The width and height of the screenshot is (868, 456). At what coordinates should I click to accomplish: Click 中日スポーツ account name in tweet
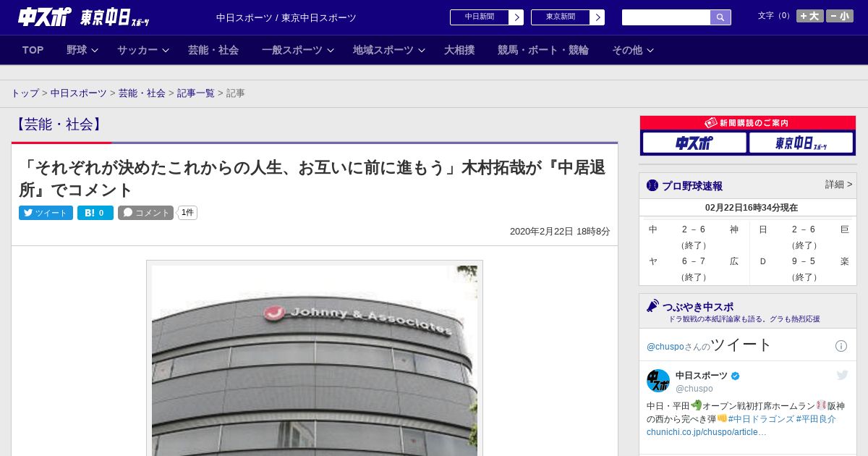pos(702,376)
